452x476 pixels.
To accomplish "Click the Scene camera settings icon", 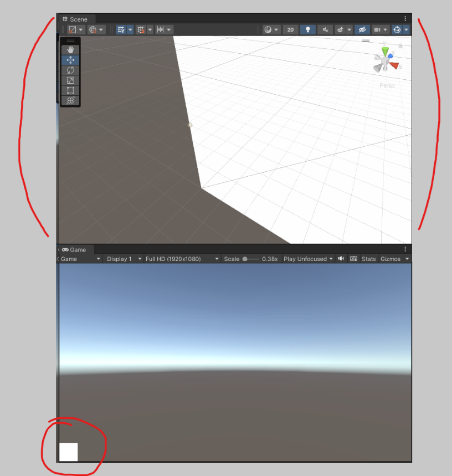I will pyautogui.click(x=377, y=29).
